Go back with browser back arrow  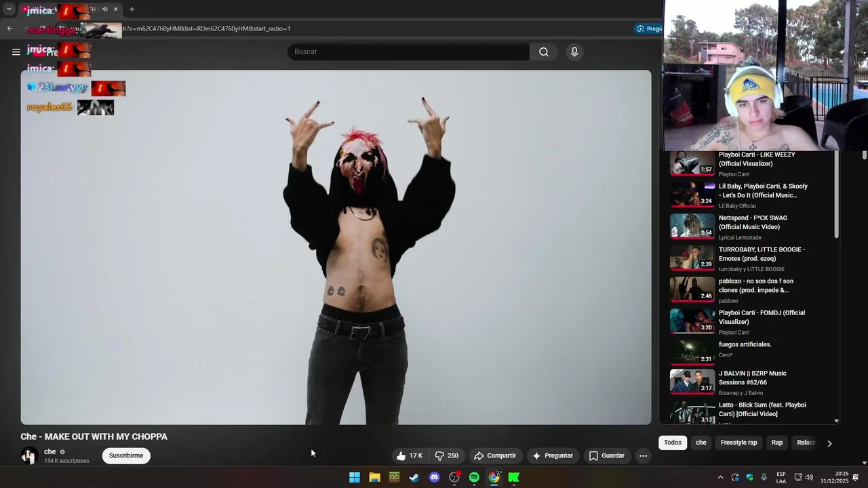coord(9,28)
